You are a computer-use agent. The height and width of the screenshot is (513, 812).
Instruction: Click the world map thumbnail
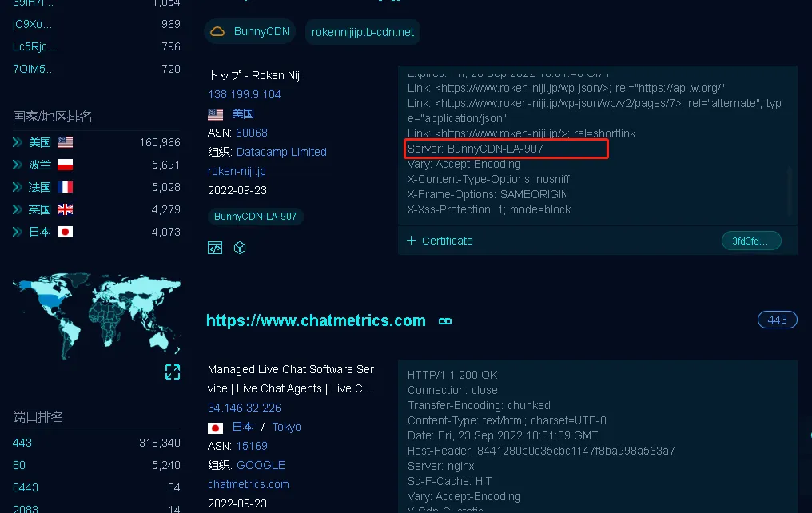[97, 316]
